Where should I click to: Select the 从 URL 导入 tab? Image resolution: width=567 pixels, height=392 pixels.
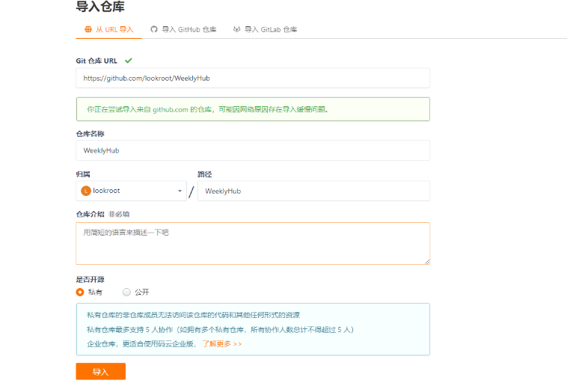[x=109, y=29]
